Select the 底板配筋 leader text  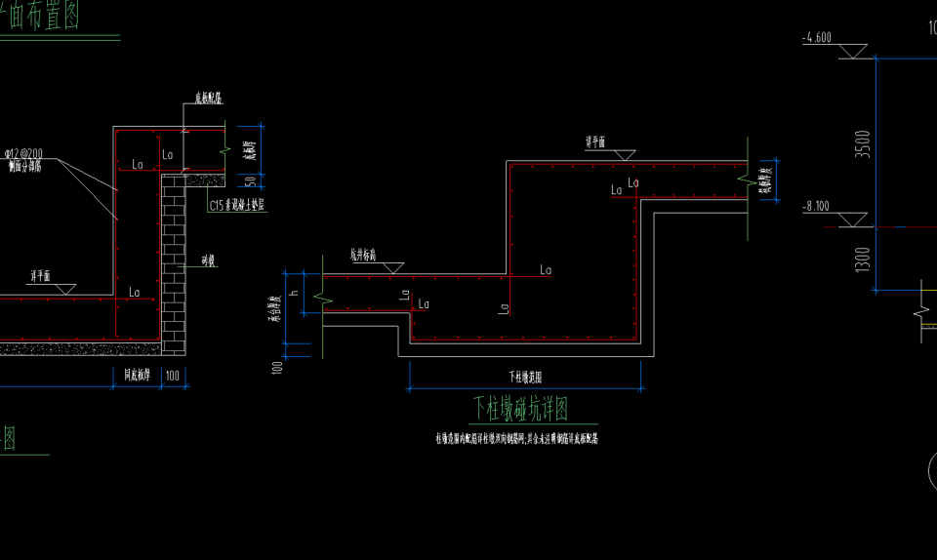tap(209, 98)
